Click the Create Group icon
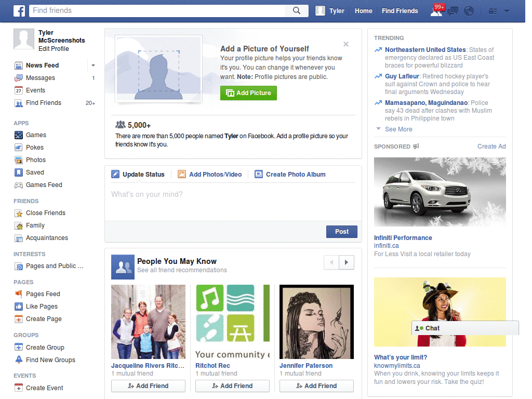The height and width of the screenshot is (399, 532). coord(19,348)
